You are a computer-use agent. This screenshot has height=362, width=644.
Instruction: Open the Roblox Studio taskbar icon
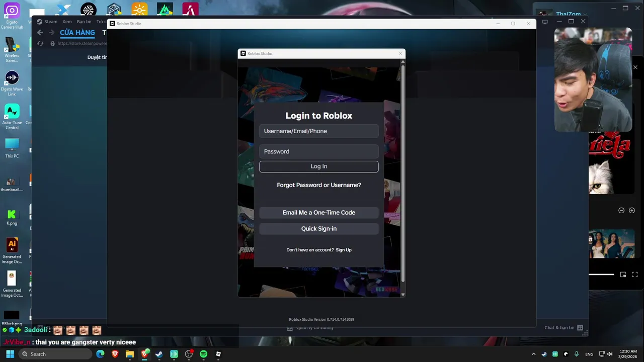(218, 354)
